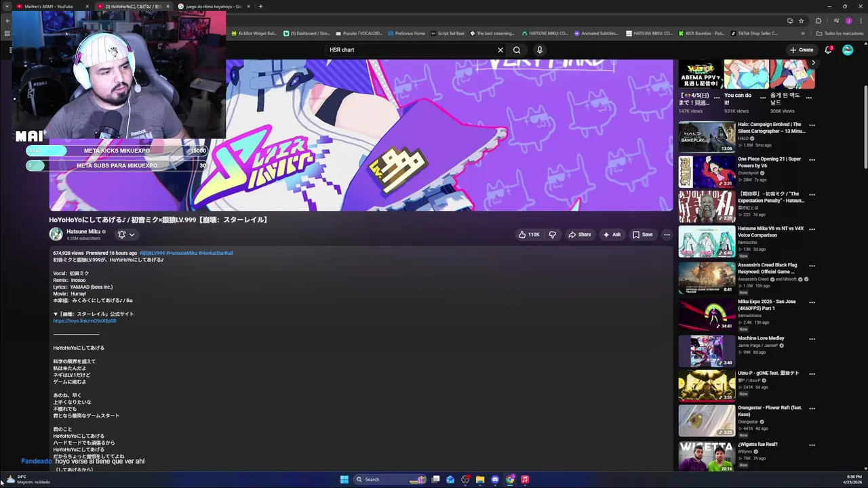The image size is (868, 488).
Task: Open the Hatsune Miku channel avatar
Action: (x=56, y=234)
